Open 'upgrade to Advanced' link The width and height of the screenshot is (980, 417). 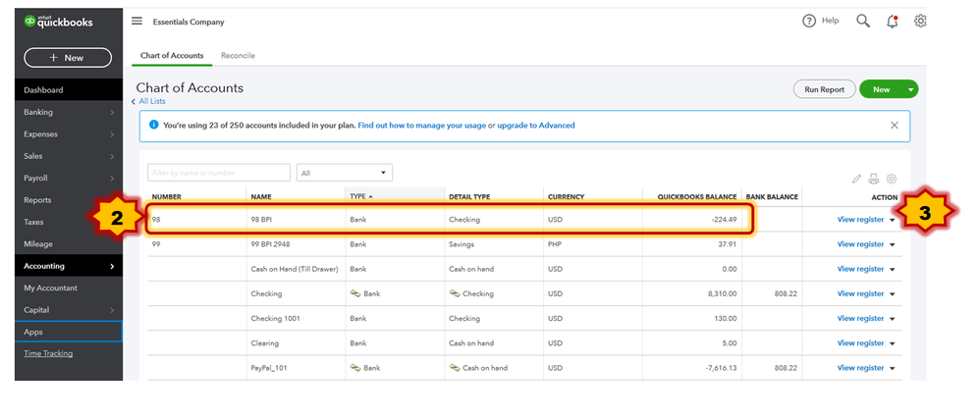tap(536, 125)
